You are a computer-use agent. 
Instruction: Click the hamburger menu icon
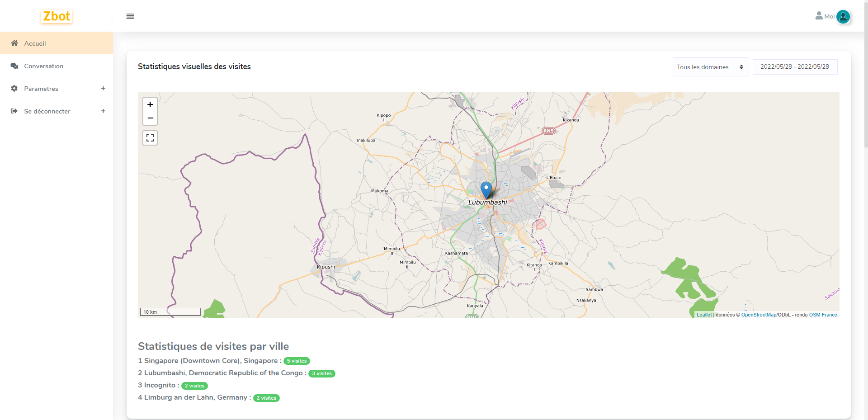click(x=130, y=16)
